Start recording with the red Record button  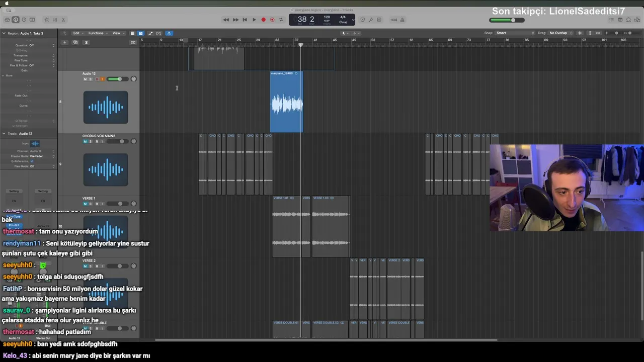click(x=263, y=20)
